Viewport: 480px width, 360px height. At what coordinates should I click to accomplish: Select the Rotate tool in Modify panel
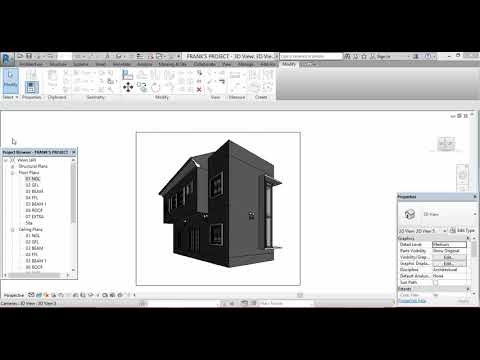155,88
